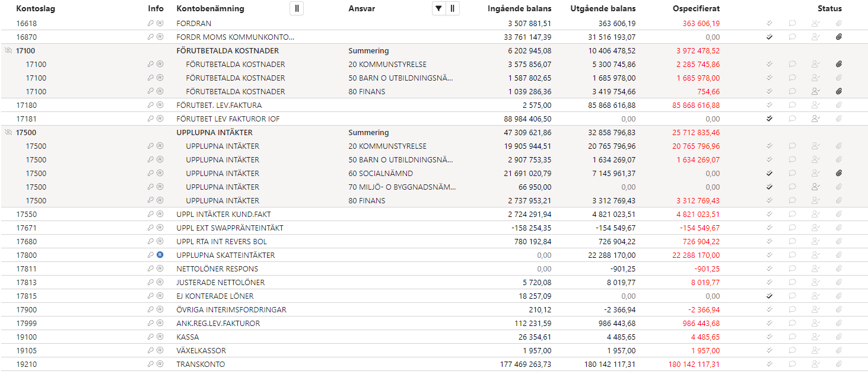
Task: Mark 17550 UPPL INTÄKTER KUND.FAKT as checked
Action: tap(770, 214)
